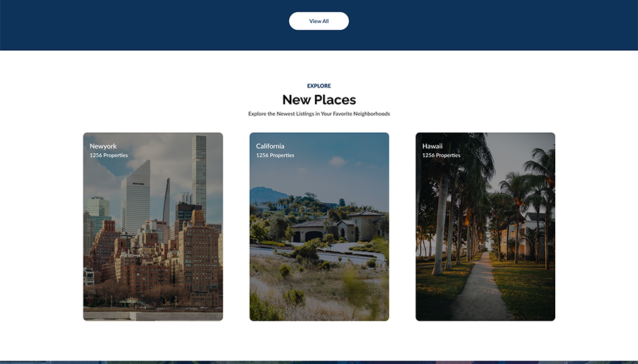Click the tall thin skyscraper in Newyork photo

click(x=198, y=169)
